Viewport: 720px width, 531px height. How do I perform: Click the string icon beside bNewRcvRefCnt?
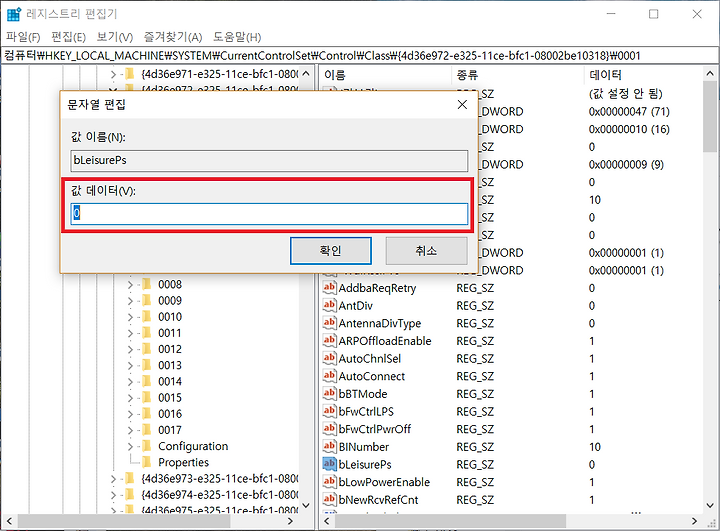coord(329,499)
